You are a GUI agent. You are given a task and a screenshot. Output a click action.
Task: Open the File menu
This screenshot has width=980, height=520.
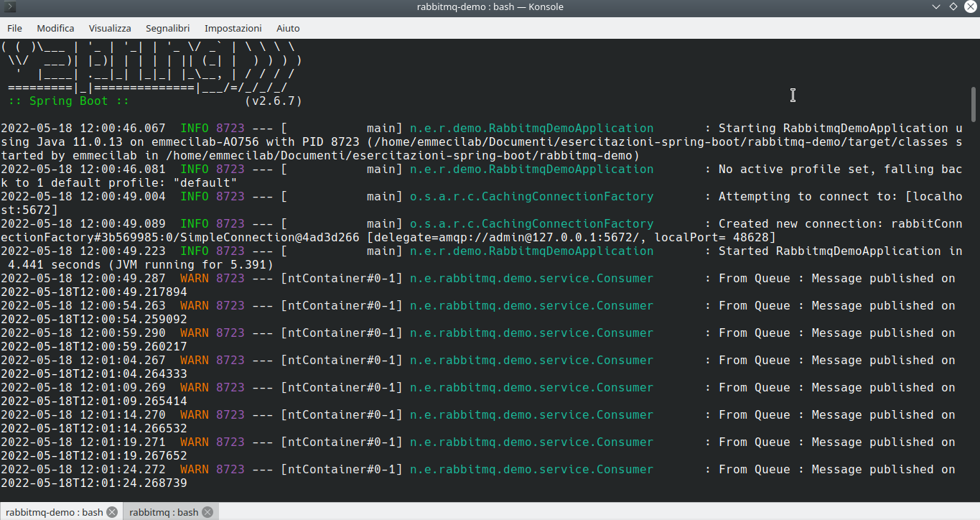coord(14,28)
